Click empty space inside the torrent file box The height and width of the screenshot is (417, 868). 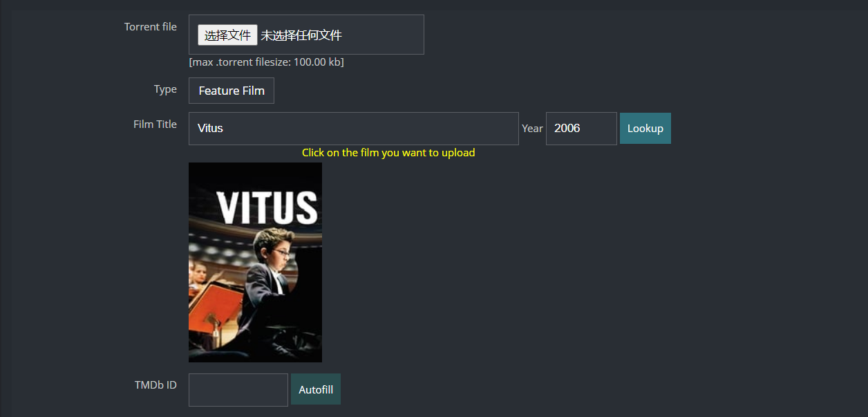pos(384,35)
